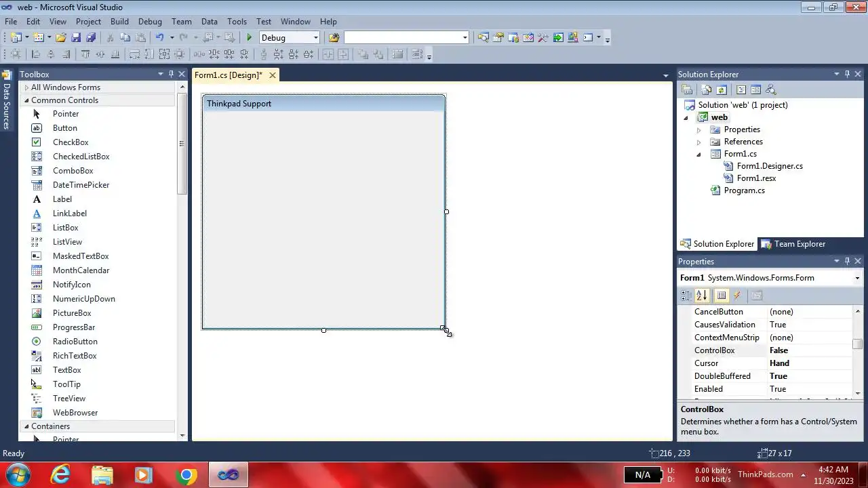Screen dimensions: 868x488
Task: Click the Properties page list icon
Action: pos(722,296)
